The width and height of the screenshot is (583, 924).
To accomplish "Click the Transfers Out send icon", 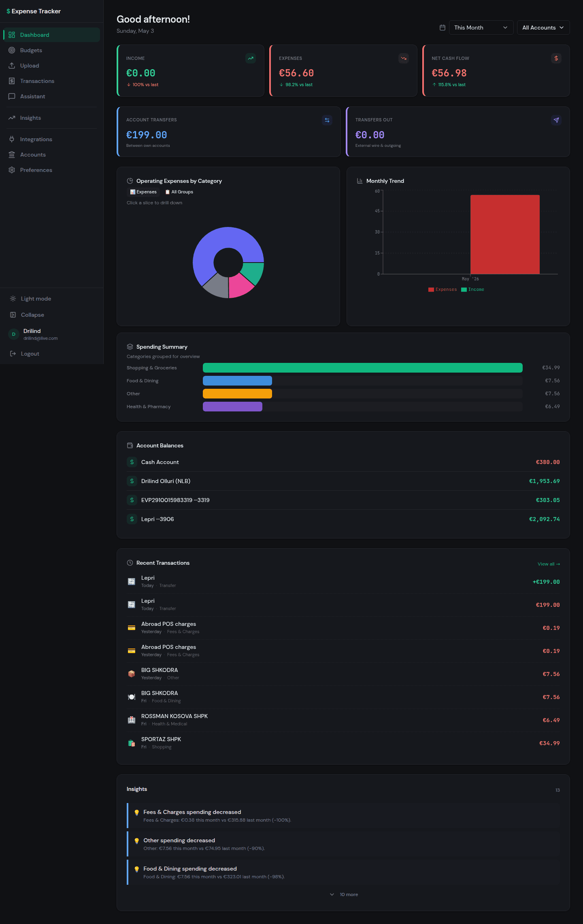I will pos(556,120).
